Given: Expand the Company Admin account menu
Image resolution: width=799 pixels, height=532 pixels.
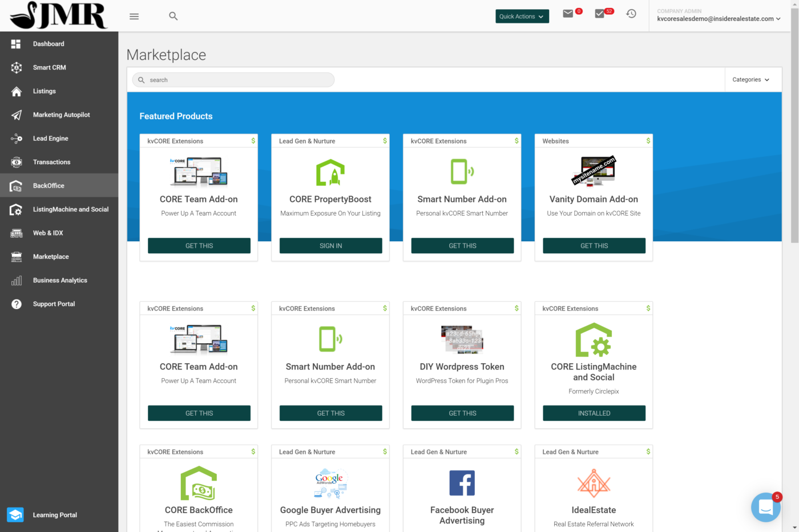Looking at the screenshot, I should [x=719, y=15].
